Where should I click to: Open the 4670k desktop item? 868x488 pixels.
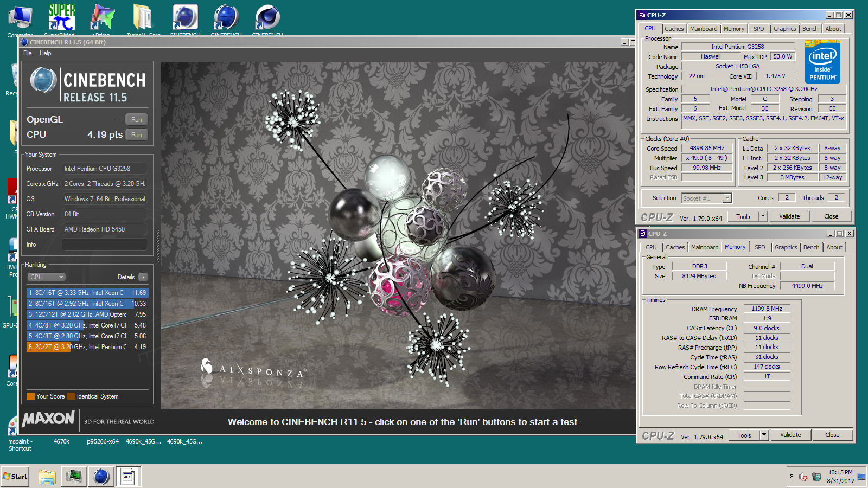pyautogui.click(x=61, y=441)
